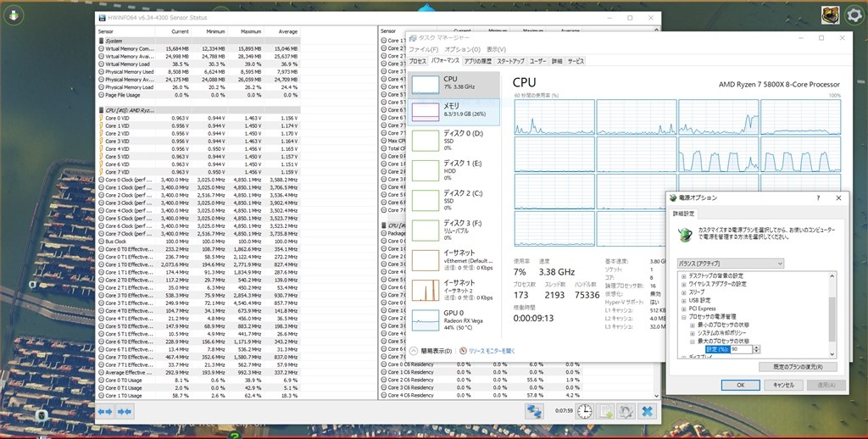Click HWiNFO Sensor column header

tap(125, 31)
